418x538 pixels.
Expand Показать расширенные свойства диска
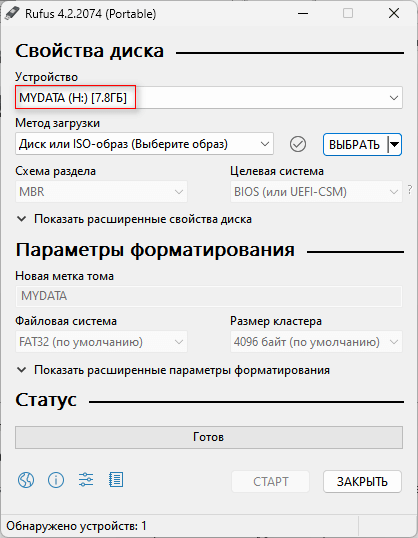click(134, 219)
